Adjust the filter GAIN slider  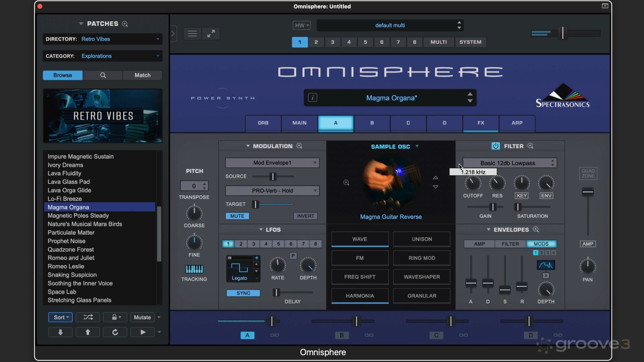(492, 207)
